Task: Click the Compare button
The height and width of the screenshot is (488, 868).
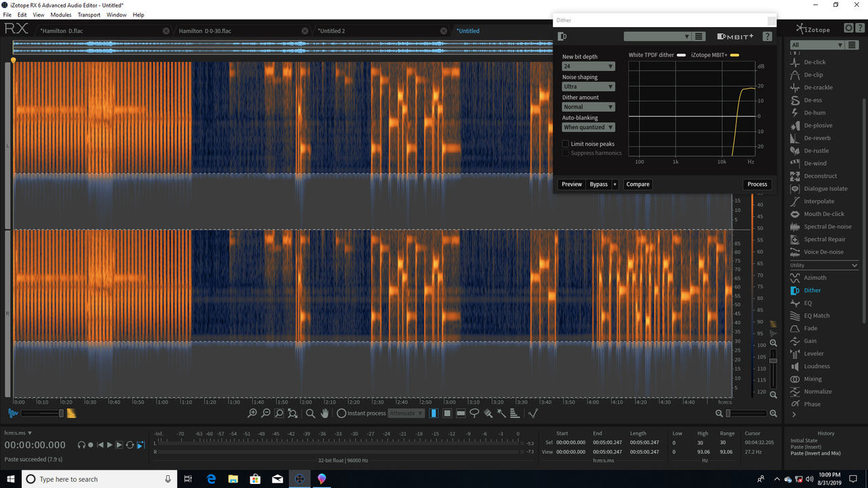Action: (x=637, y=184)
